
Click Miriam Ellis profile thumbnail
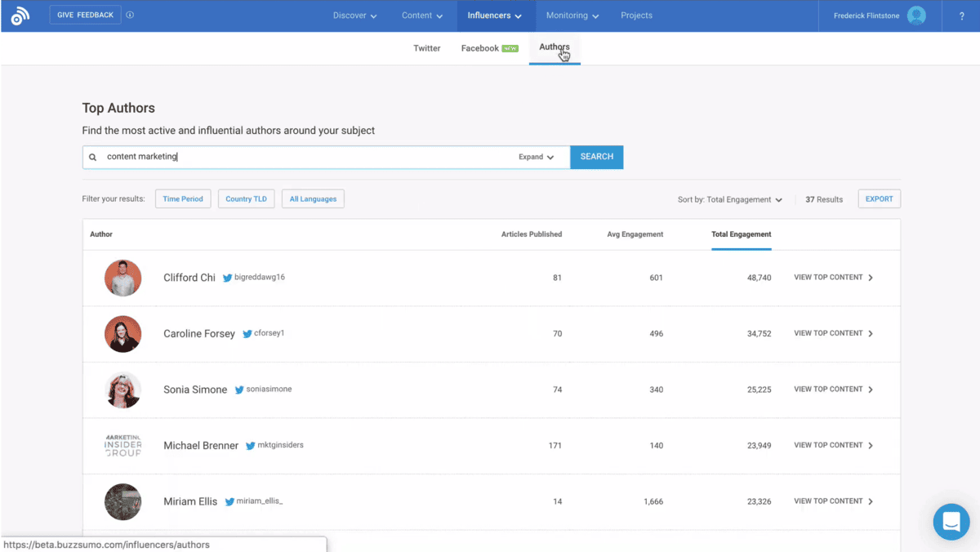click(122, 501)
